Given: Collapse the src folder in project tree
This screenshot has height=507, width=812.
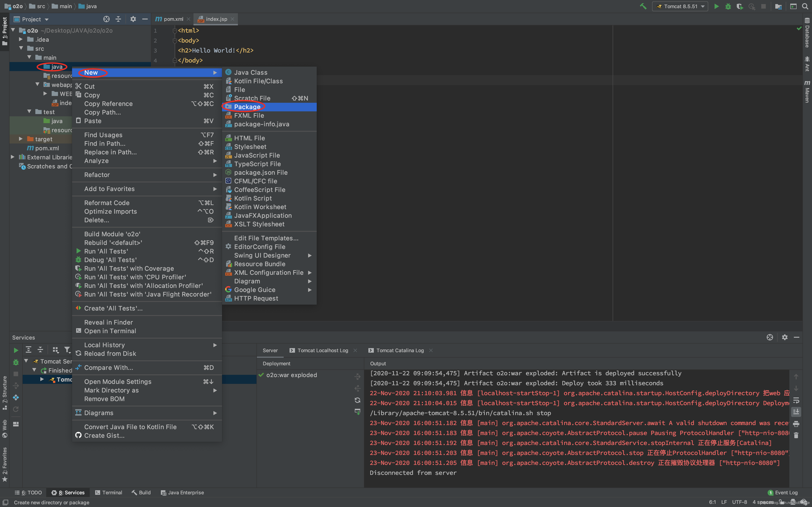Looking at the screenshot, I should (21, 48).
